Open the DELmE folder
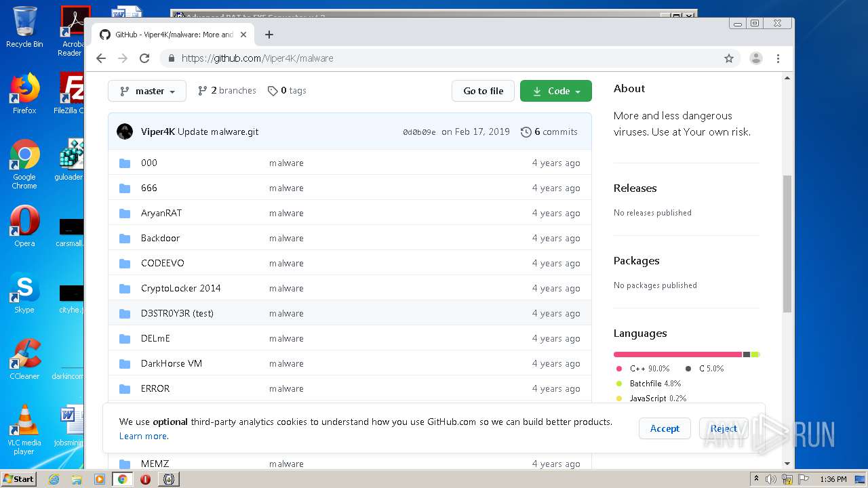 (155, 338)
